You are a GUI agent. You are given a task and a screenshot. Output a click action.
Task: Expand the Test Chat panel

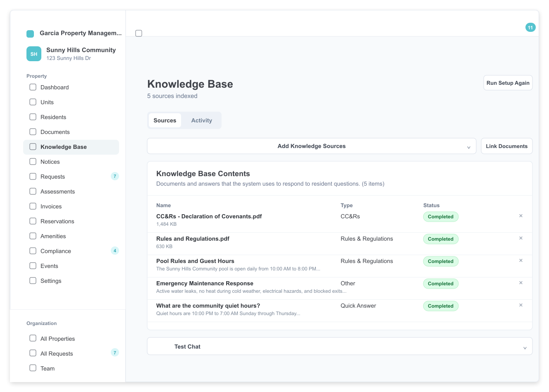point(340,347)
